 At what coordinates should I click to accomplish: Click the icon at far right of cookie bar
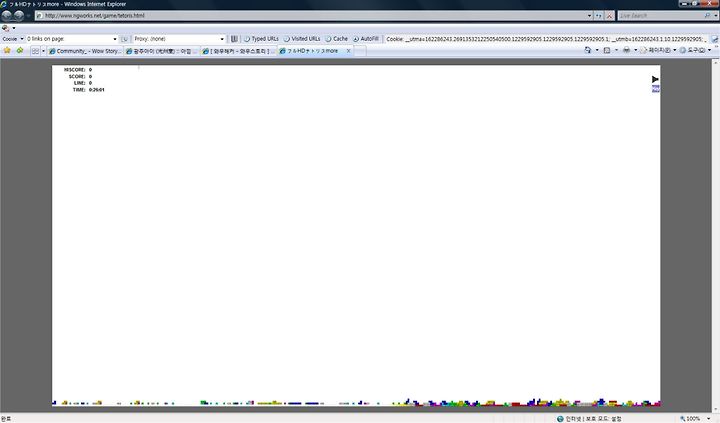pyautogui.click(x=714, y=39)
